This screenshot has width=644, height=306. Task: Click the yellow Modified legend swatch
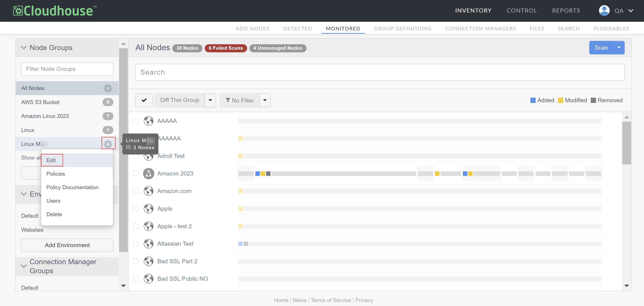coord(561,100)
